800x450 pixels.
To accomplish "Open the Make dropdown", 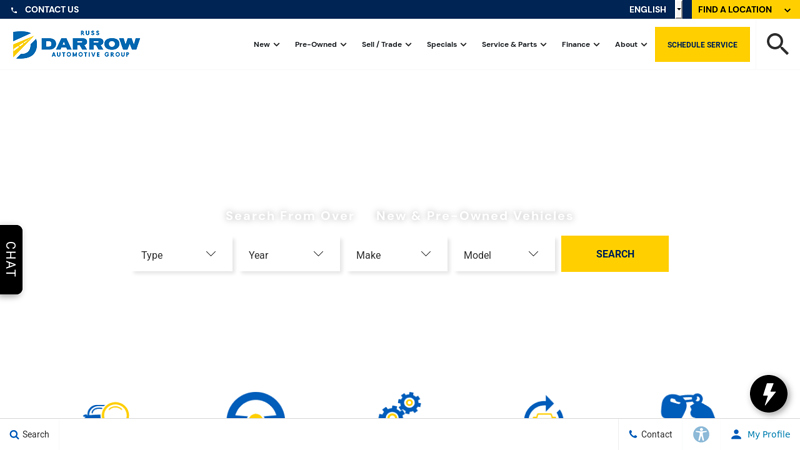I will pyautogui.click(x=397, y=255).
